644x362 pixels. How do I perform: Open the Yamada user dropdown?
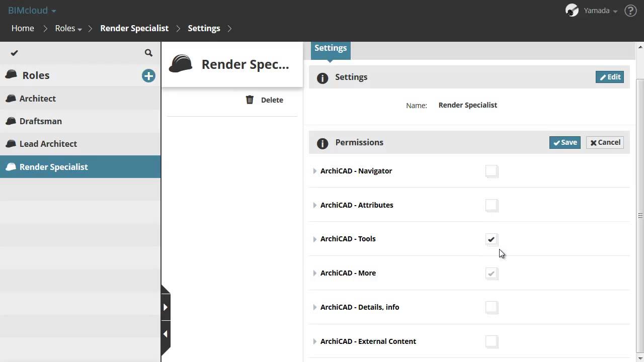[x=600, y=11]
